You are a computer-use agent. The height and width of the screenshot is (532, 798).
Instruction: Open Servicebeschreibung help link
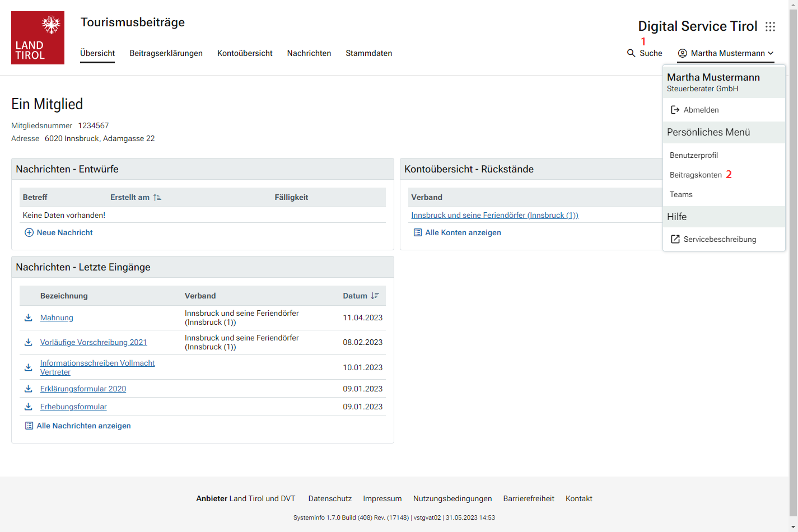pyautogui.click(x=719, y=239)
